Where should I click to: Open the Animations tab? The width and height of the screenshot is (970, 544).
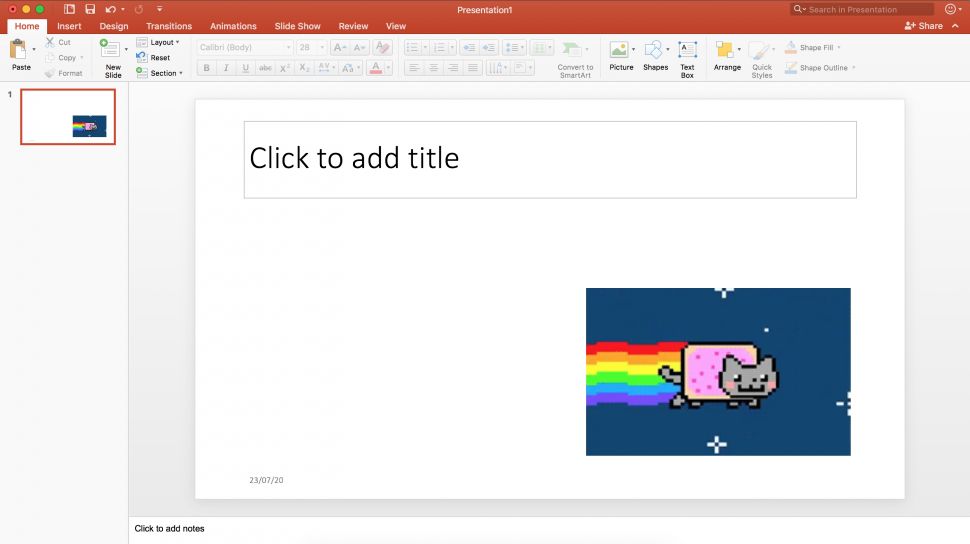pyautogui.click(x=233, y=26)
